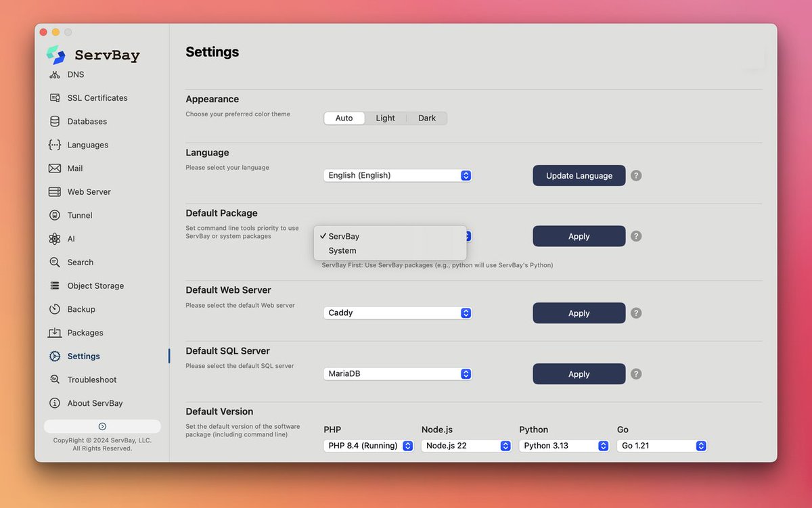Open the Object Storage section
This screenshot has width=812, height=508.
point(95,286)
